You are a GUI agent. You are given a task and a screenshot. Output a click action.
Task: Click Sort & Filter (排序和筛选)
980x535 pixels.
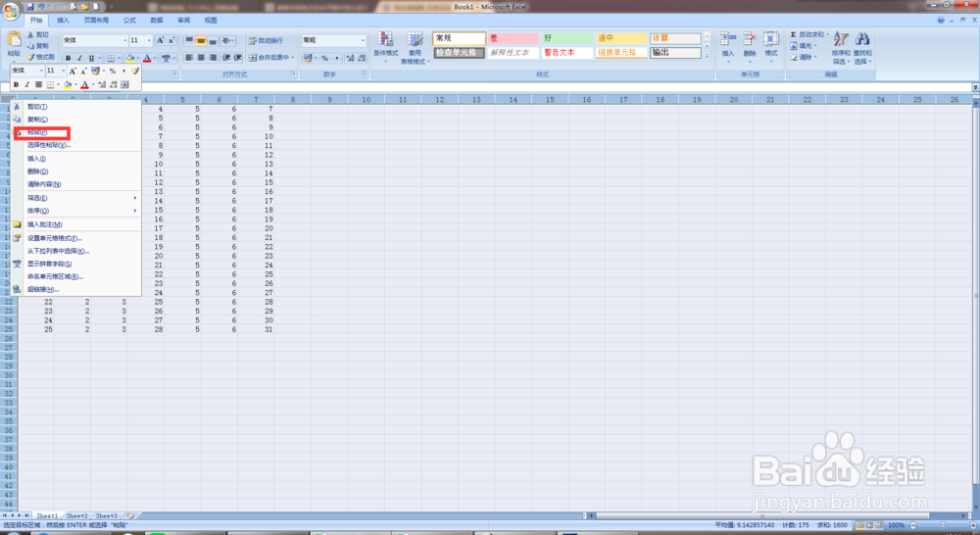coord(841,47)
